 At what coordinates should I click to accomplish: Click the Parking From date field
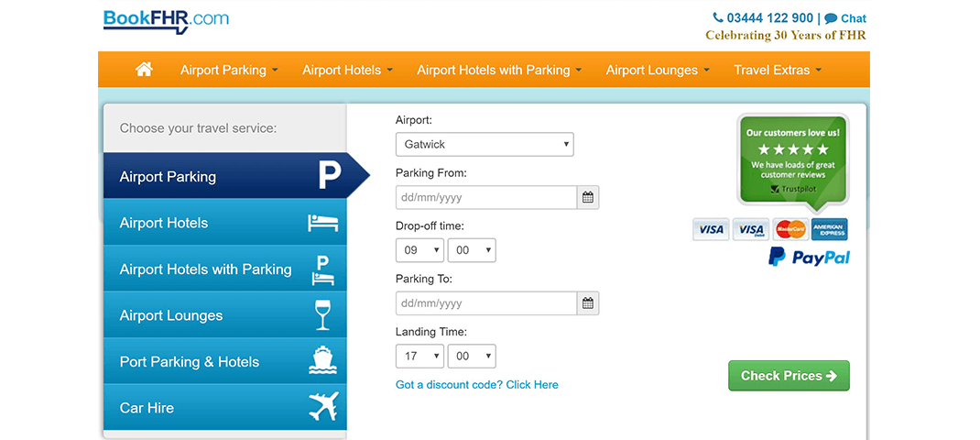[486, 197]
